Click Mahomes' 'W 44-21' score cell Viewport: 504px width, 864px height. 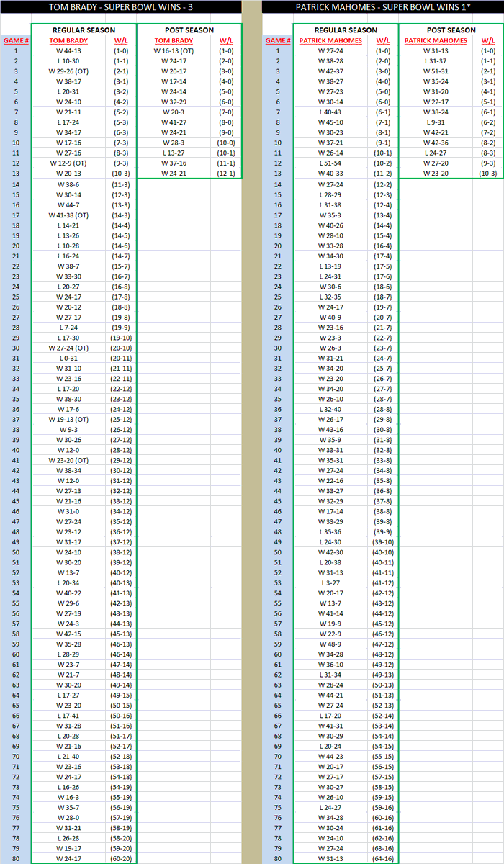click(330, 696)
